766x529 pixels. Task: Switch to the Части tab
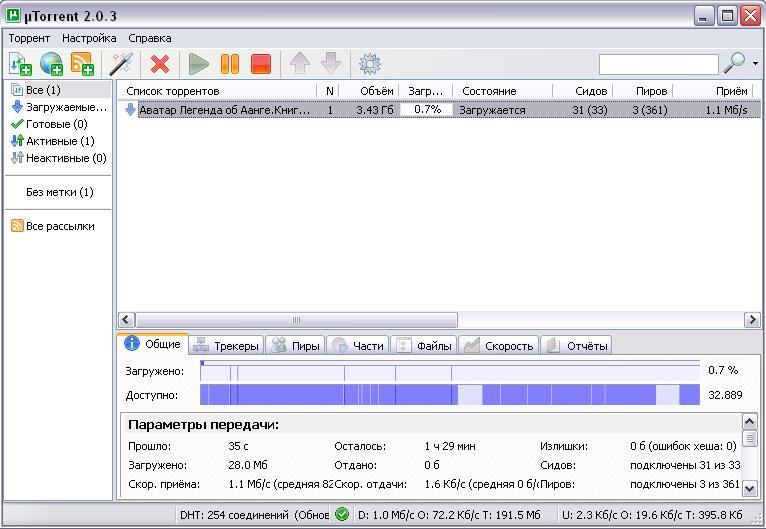pos(358,346)
